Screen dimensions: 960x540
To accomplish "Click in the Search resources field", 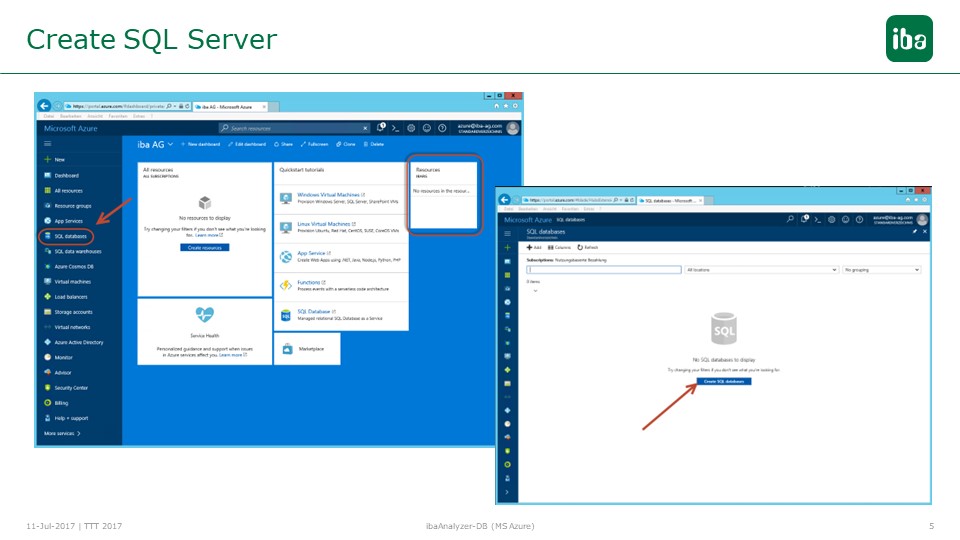I will click(294, 128).
